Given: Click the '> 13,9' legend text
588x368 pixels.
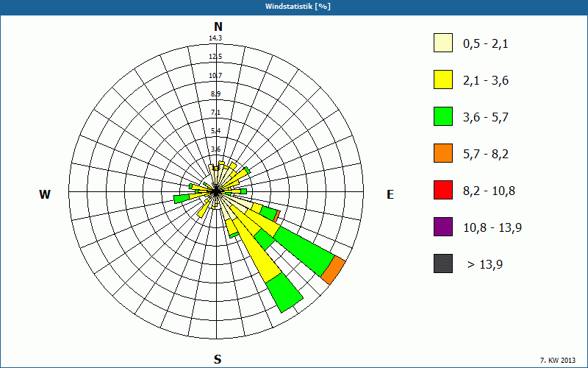Looking at the screenshot, I should 485,265.
